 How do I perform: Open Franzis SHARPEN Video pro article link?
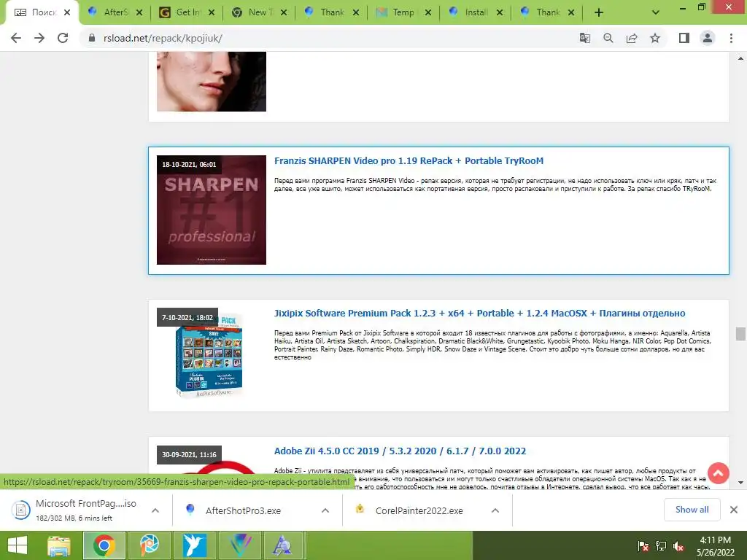coord(409,161)
